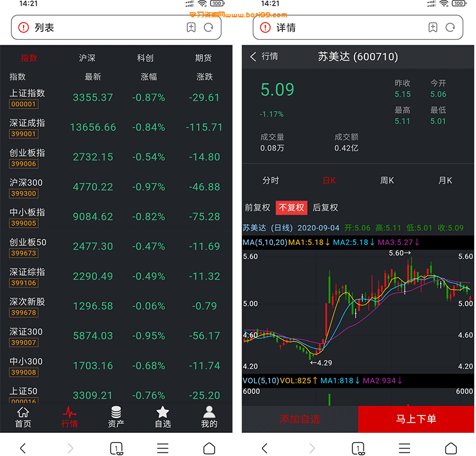Viewport: 476px width, 456px height.
Task: Open the 上证指数 000001 row
Action: click(116, 98)
